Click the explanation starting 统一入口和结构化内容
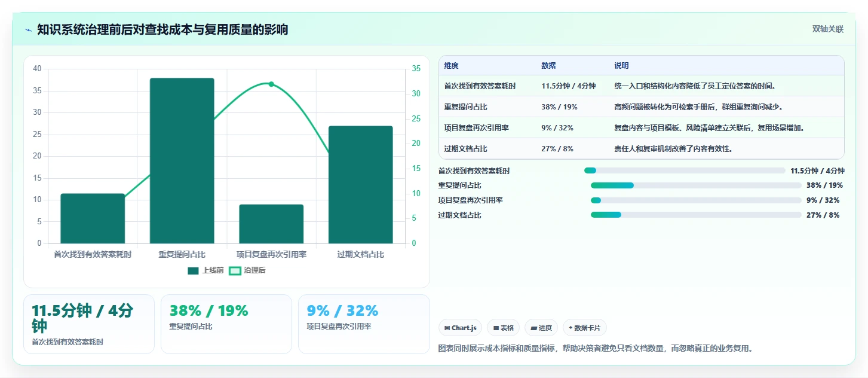 (x=695, y=86)
